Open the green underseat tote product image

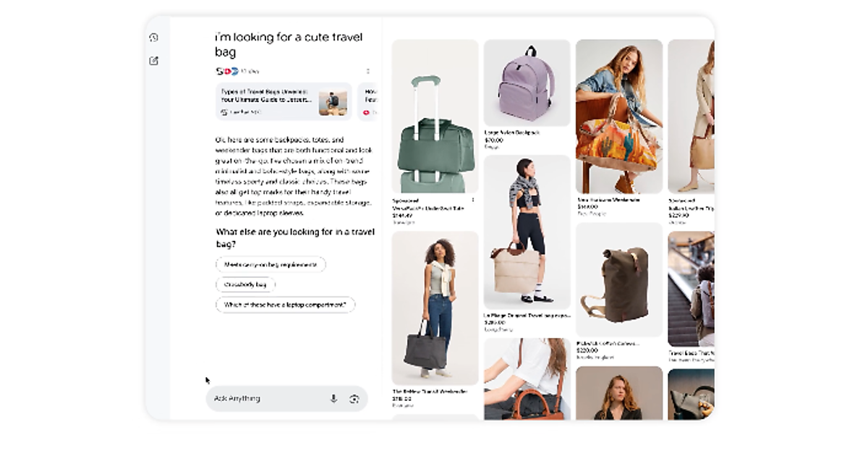(x=435, y=116)
